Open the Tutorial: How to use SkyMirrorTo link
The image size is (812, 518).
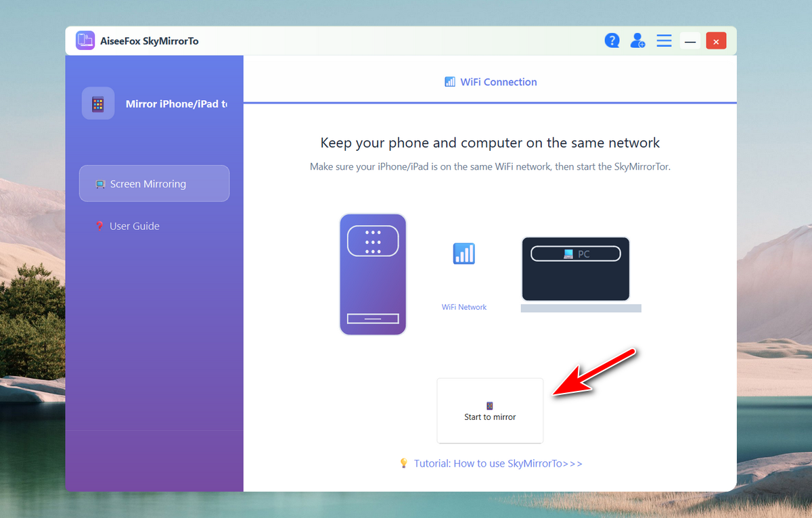coord(498,463)
